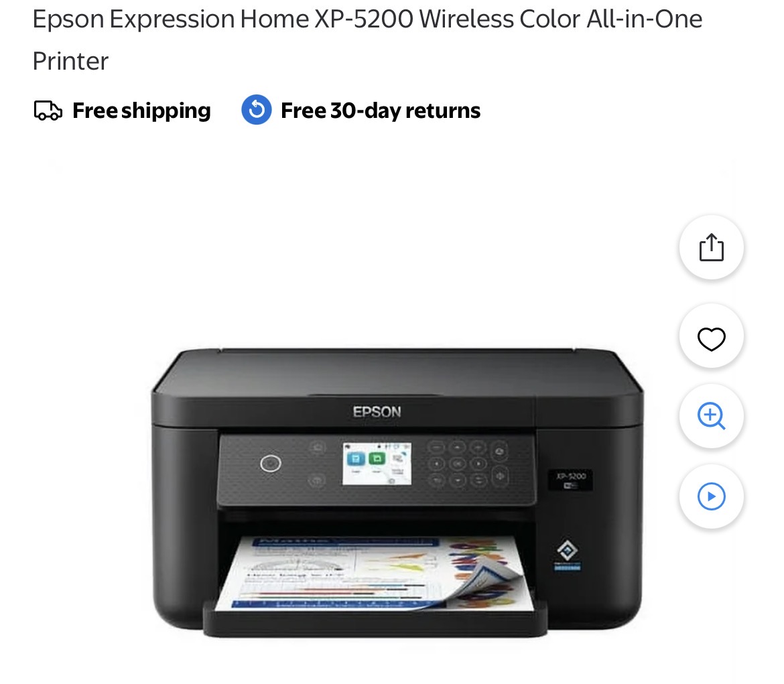The height and width of the screenshot is (684, 784).
Task: Click the delivery truck shipping icon
Action: [48, 111]
